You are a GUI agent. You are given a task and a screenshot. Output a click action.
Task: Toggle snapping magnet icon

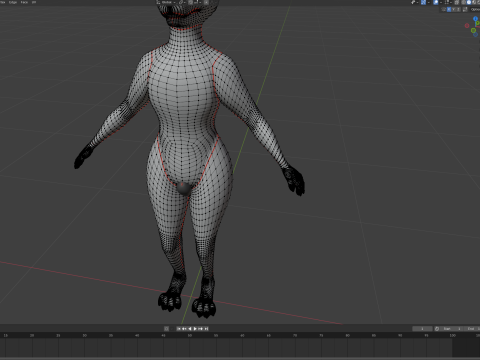[190, 2]
